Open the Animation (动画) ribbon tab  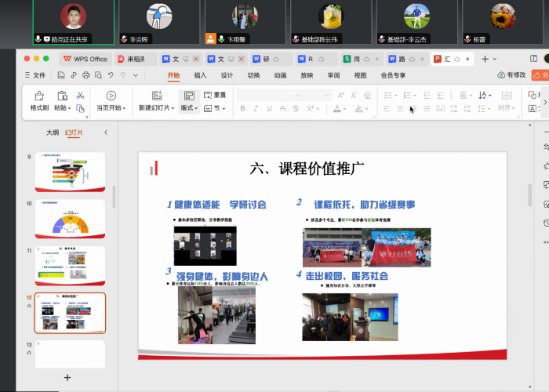click(280, 75)
